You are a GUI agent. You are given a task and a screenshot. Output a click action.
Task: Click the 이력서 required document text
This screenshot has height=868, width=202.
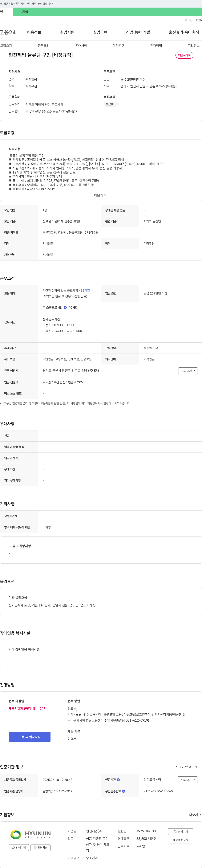(72, 739)
